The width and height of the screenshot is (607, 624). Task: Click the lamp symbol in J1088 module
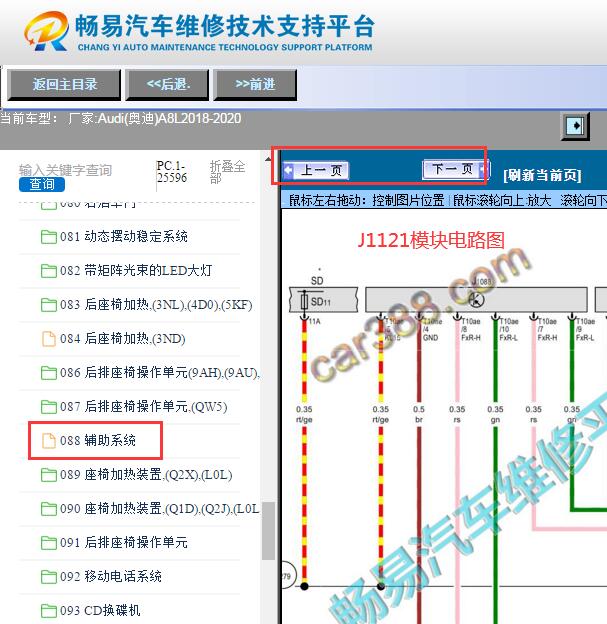476,299
